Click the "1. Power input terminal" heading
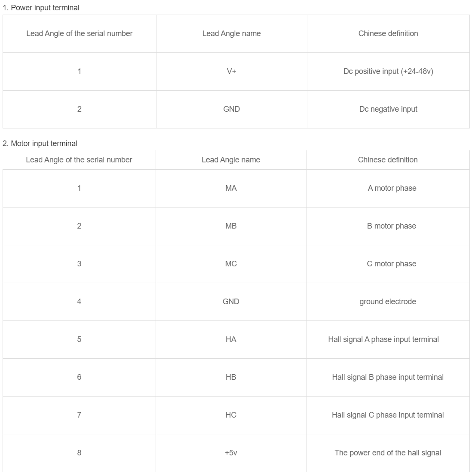Viewport: 475px width, 476px height. 41,8
